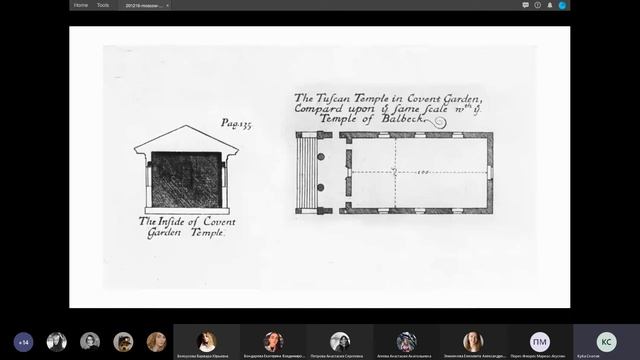640x360 pixels.
Task: Select Петрова Анастасия participant tile
Action: point(340,342)
